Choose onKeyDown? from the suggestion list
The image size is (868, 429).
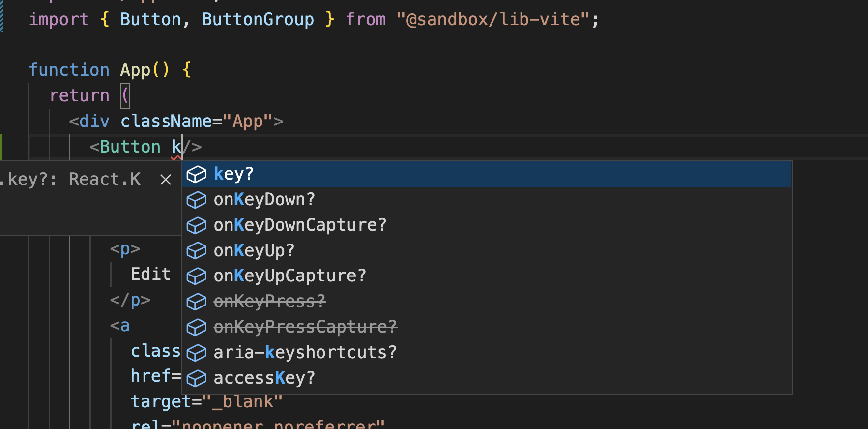(264, 199)
